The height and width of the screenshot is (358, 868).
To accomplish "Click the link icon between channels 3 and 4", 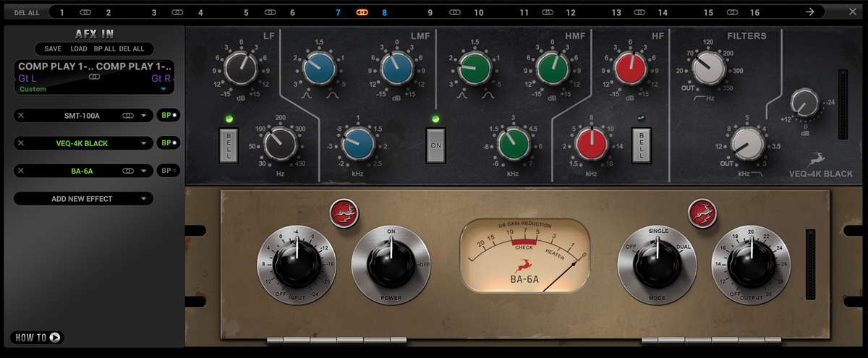I will (x=177, y=12).
